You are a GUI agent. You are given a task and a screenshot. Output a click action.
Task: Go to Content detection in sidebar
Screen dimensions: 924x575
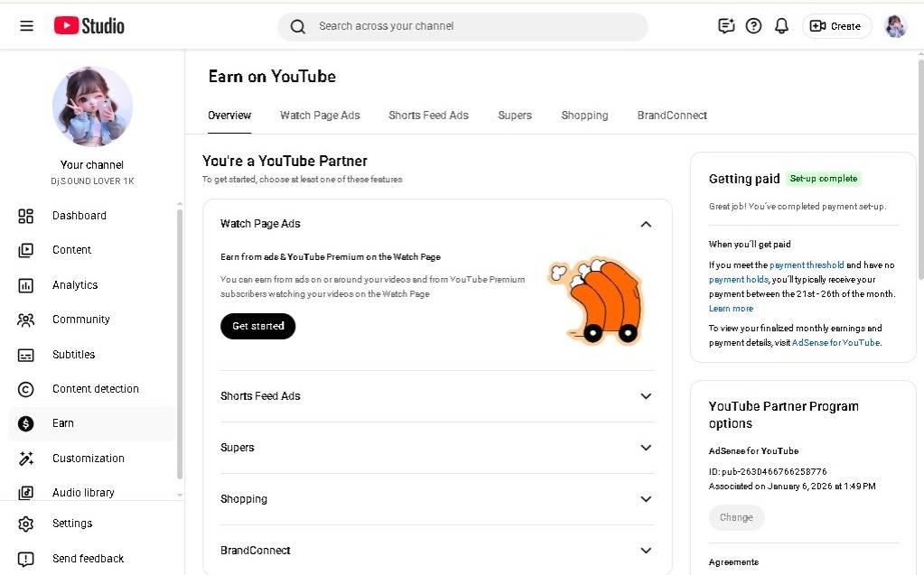click(95, 389)
